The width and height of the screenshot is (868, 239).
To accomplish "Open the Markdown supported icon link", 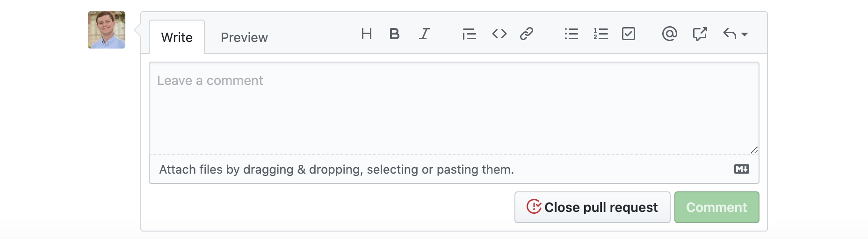I will [x=742, y=169].
